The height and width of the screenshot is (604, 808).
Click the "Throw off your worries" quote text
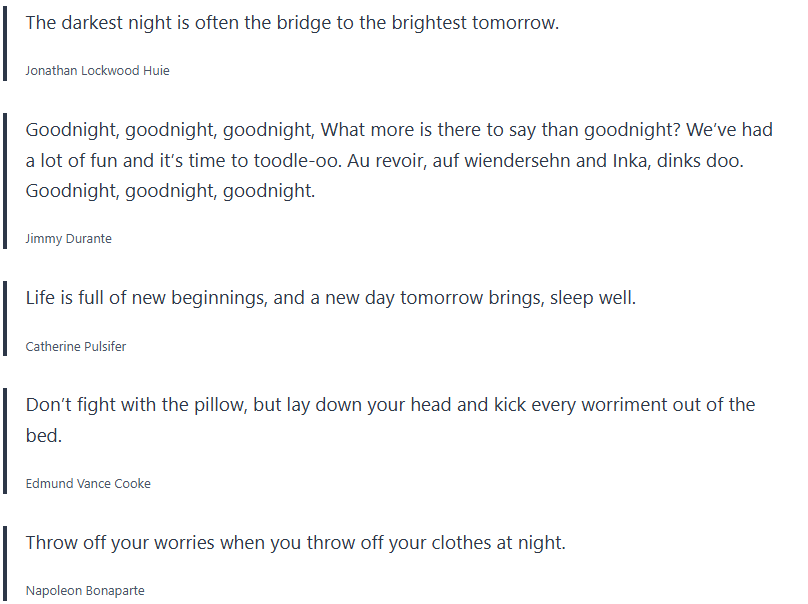[x=130, y=543]
